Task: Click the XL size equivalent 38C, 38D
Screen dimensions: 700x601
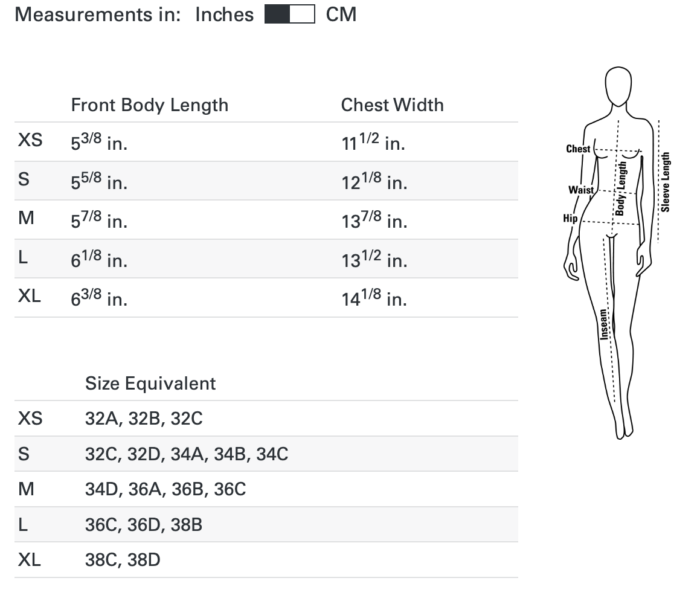Action: click(x=123, y=560)
